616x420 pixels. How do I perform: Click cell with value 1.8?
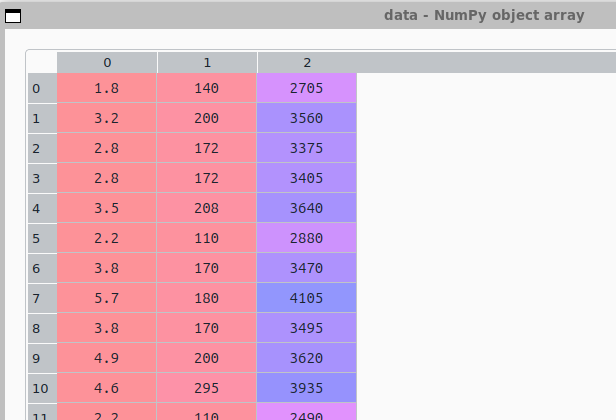pyautogui.click(x=107, y=88)
